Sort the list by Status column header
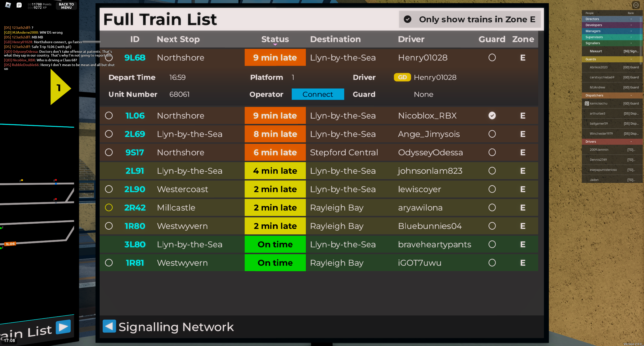 (275, 39)
